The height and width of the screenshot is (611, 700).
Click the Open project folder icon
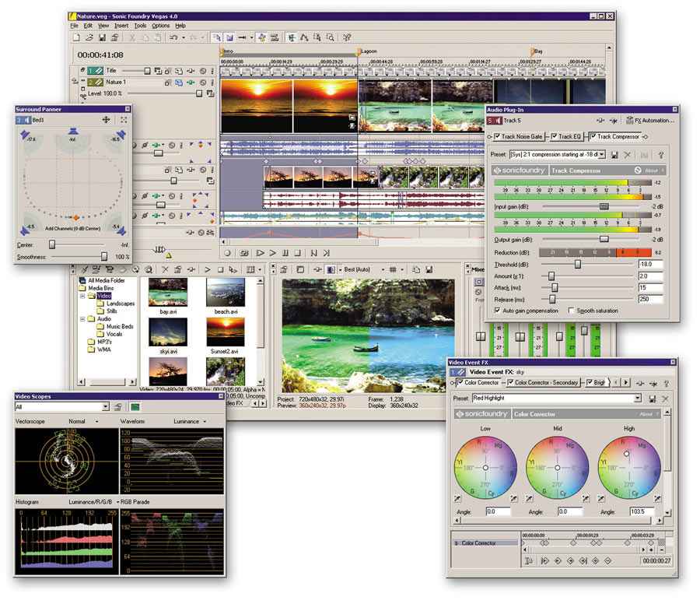click(x=89, y=37)
